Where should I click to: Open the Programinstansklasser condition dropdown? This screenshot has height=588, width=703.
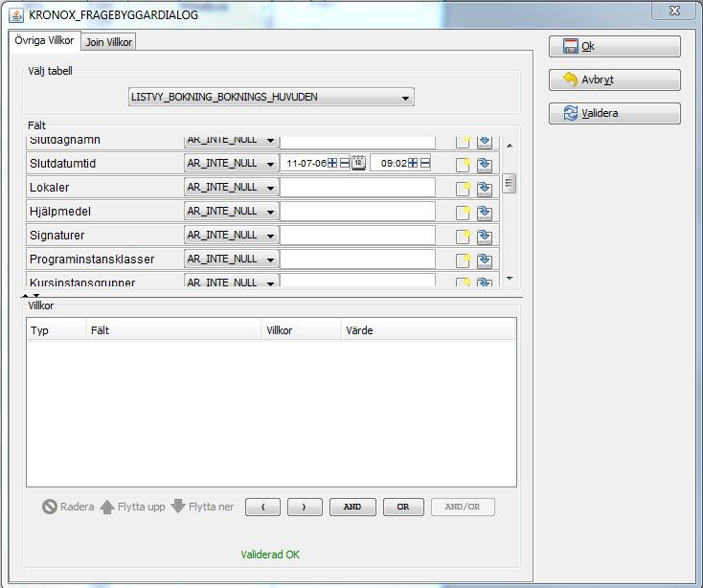(232, 259)
